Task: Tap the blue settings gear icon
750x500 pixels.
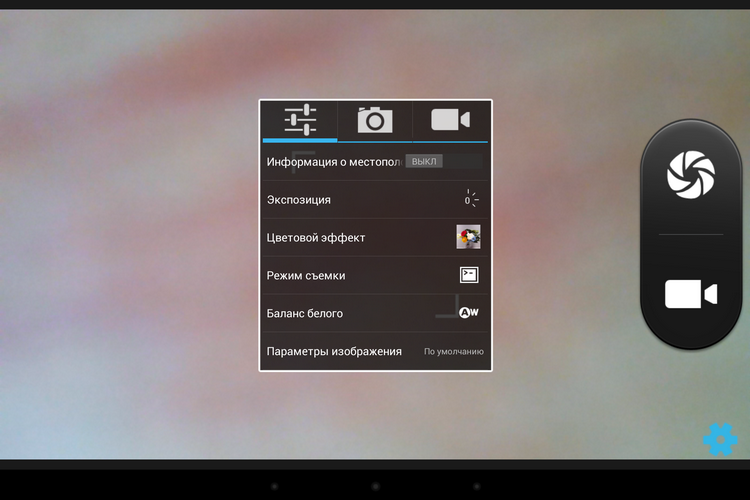Action: 720,439
